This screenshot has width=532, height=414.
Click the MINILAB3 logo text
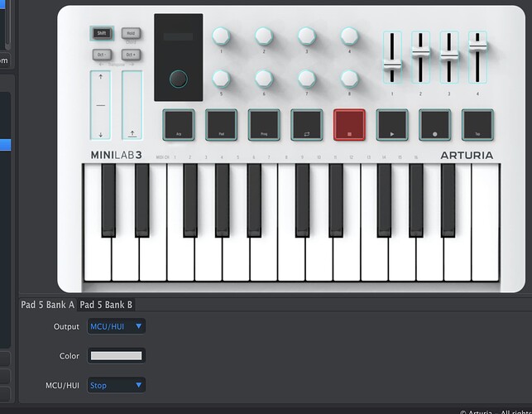click(117, 155)
